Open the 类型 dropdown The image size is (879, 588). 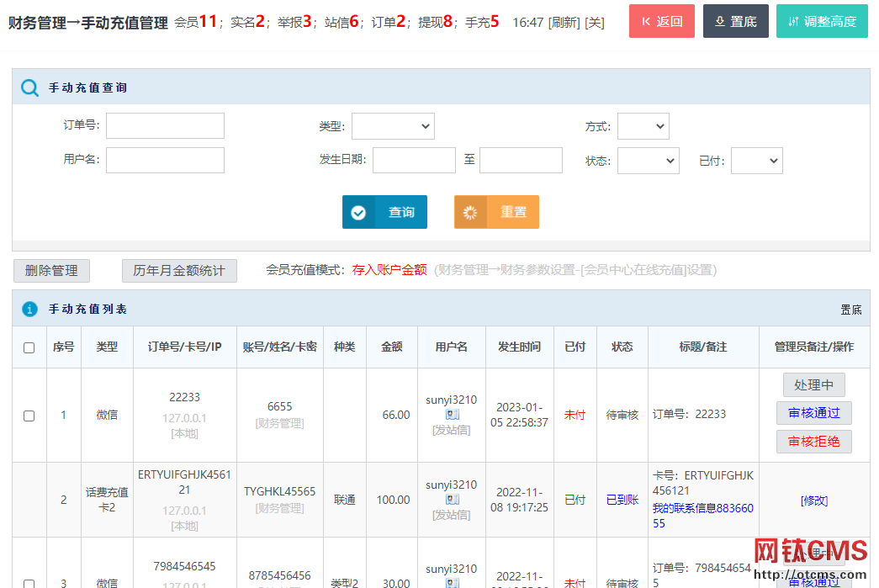(x=393, y=126)
